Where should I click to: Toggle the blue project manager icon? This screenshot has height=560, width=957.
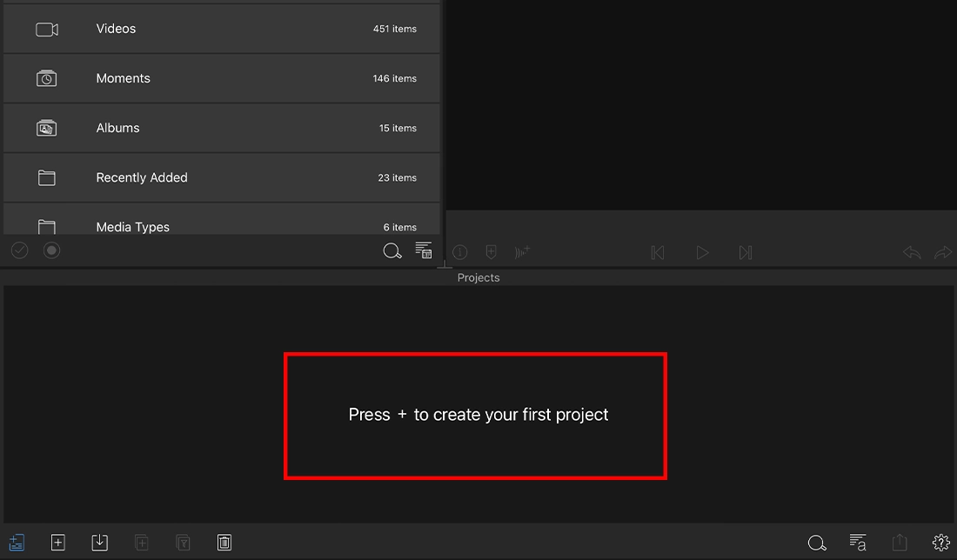pyautogui.click(x=17, y=543)
